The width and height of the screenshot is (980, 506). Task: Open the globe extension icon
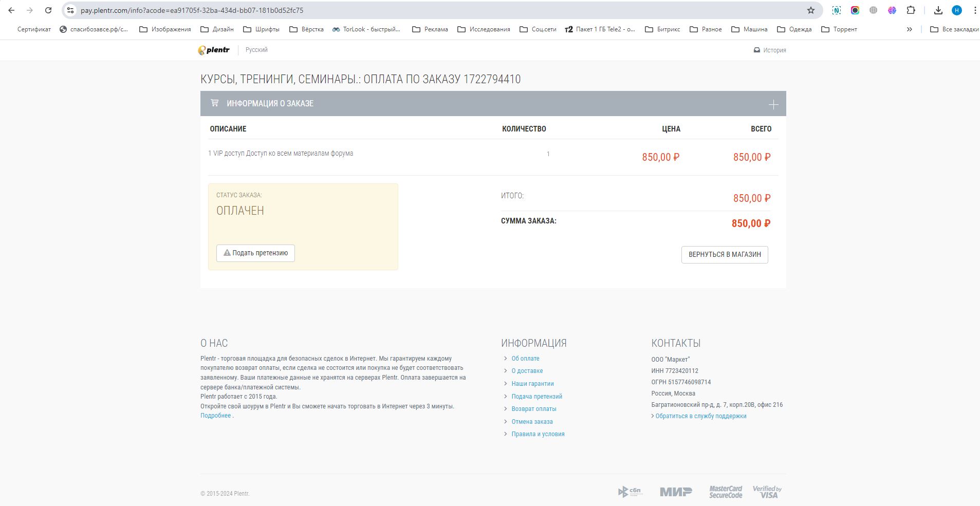click(x=874, y=10)
